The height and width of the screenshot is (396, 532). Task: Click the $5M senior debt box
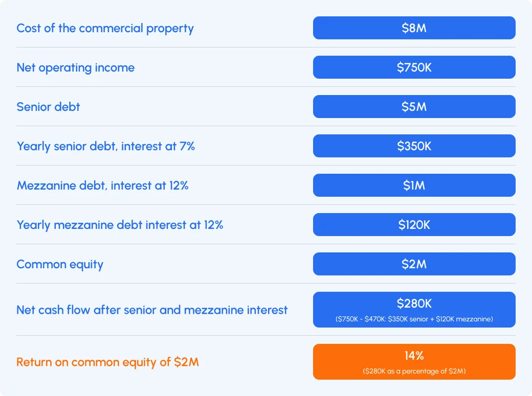[414, 106]
